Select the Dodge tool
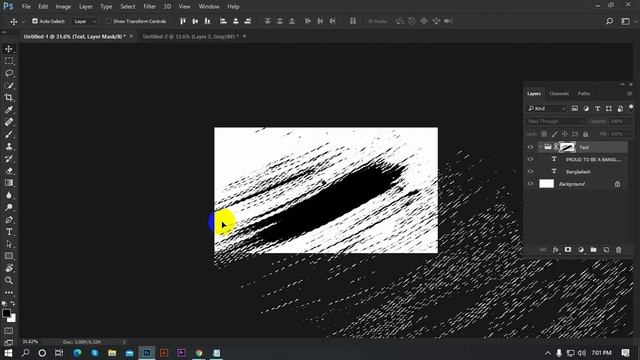Image resolution: width=640 pixels, height=360 pixels. coord(9,207)
